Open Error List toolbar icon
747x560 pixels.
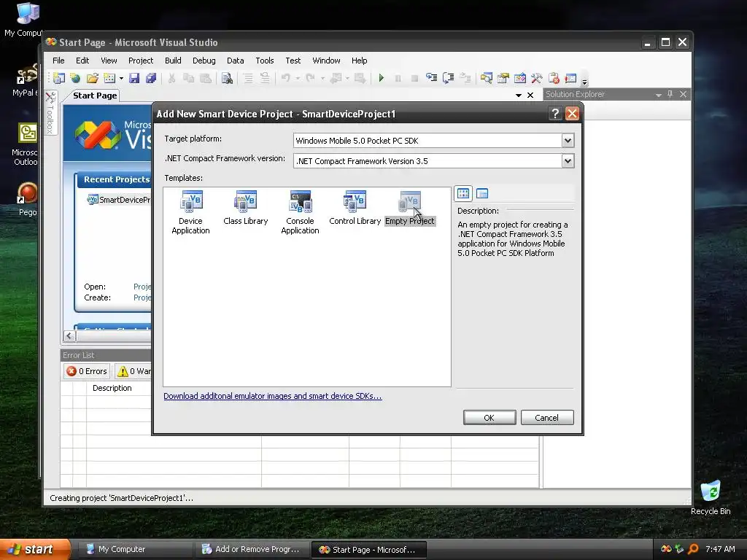[x=554, y=78]
